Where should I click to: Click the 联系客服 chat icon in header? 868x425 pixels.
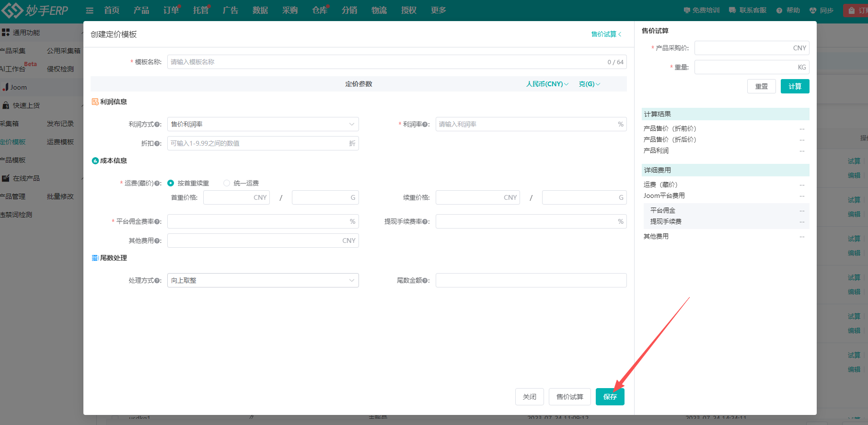(732, 10)
